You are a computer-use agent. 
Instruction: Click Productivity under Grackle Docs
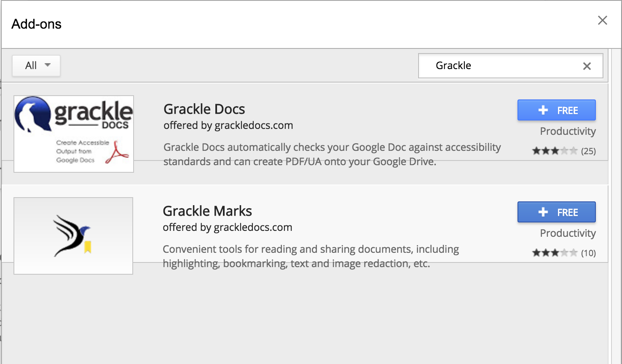[568, 131]
